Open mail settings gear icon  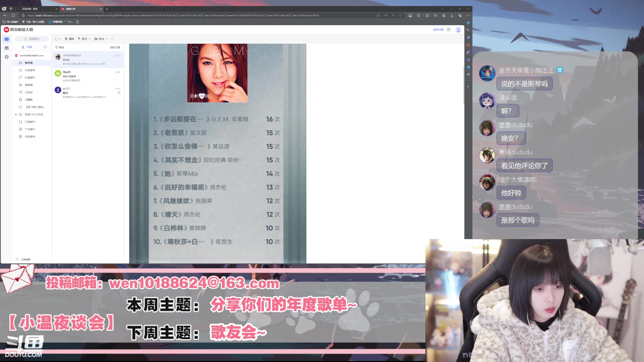(7, 57)
